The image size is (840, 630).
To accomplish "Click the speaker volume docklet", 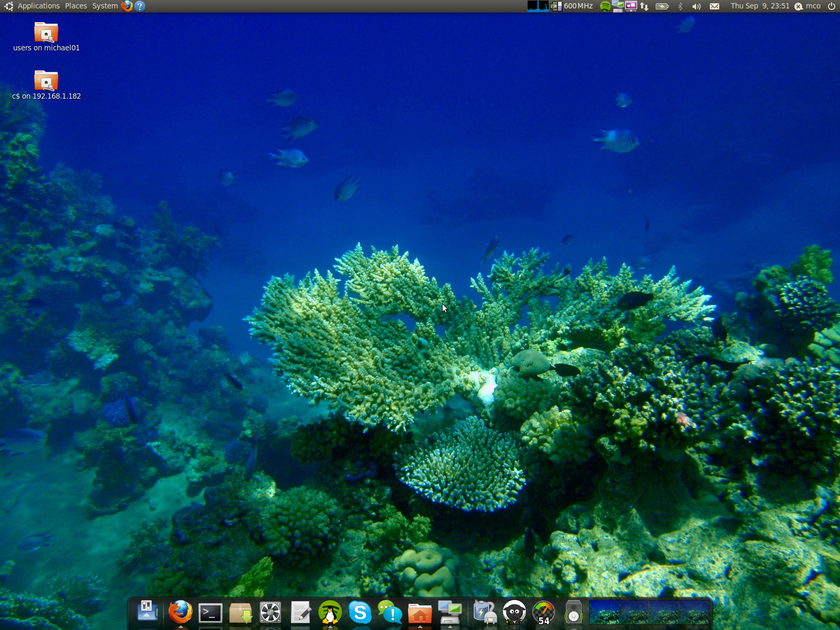I will pyautogui.click(x=574, y=612).
